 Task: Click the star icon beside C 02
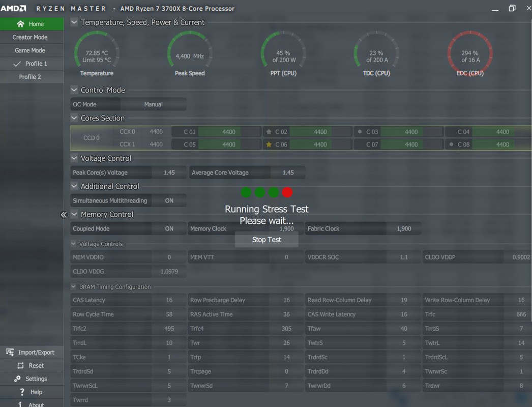point(269,132)
